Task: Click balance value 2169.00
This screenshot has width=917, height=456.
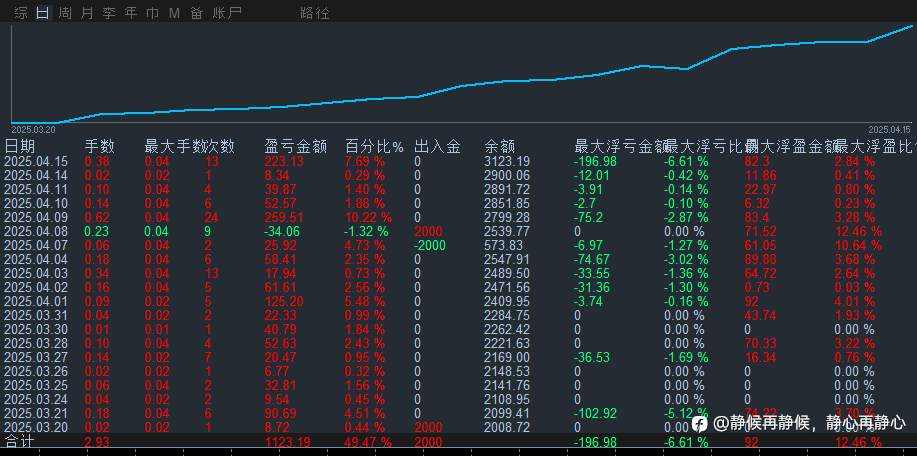Action: 507,357
